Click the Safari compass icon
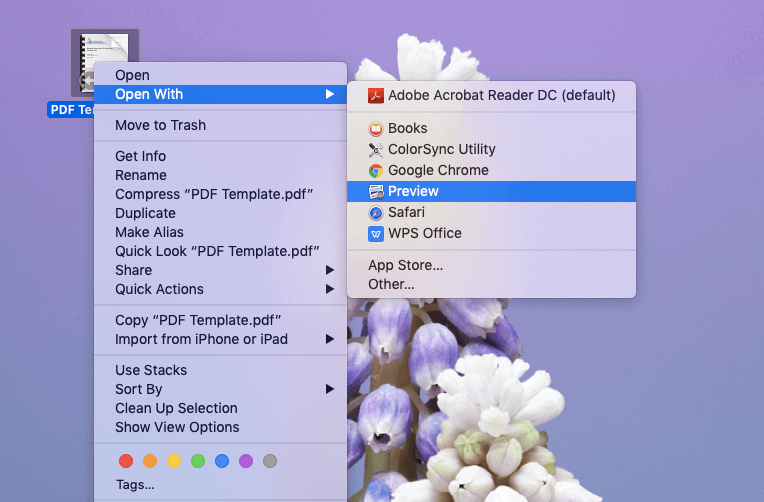This screenshot has height=502, width=764. [x=376, y=213]
